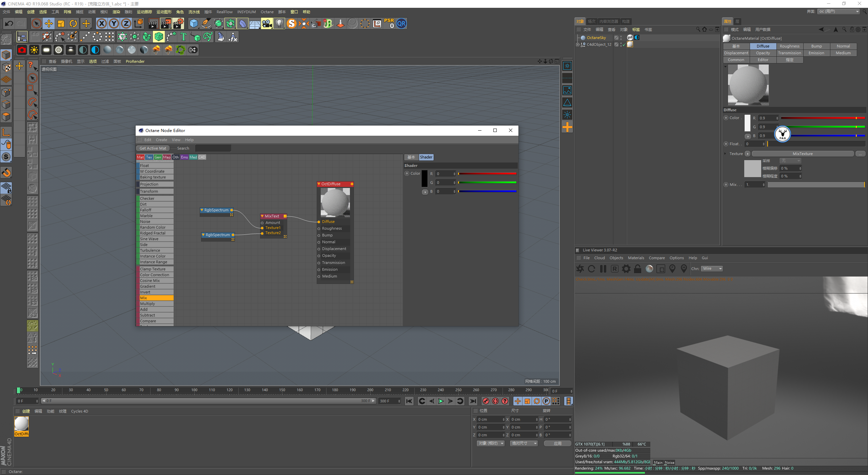Click the MixTexture button in Texture row

(803, 154)
